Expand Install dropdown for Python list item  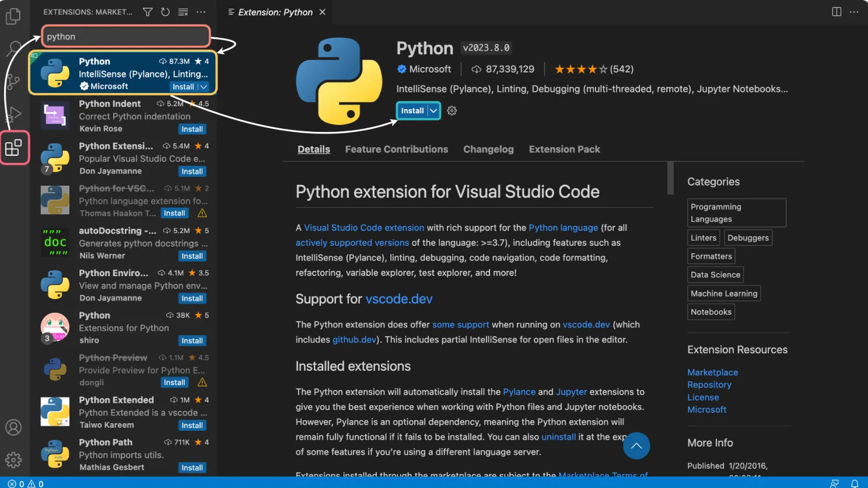204,87
